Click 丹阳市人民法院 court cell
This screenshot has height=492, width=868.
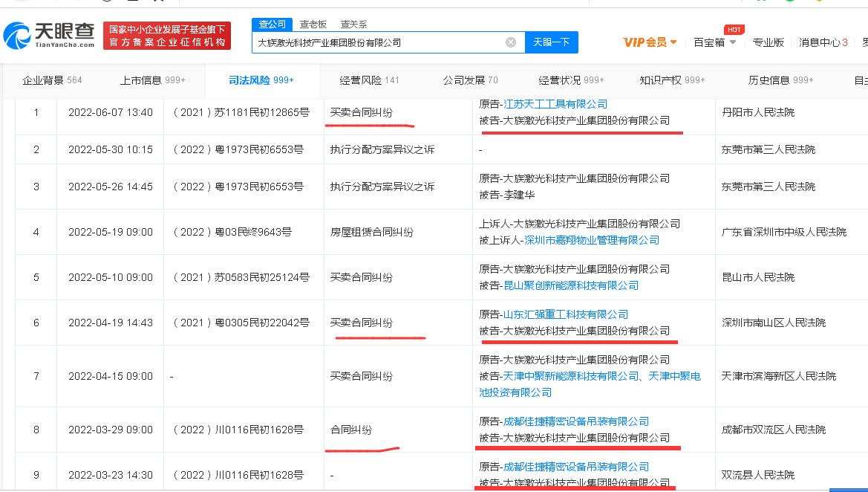tap(758, 112)
